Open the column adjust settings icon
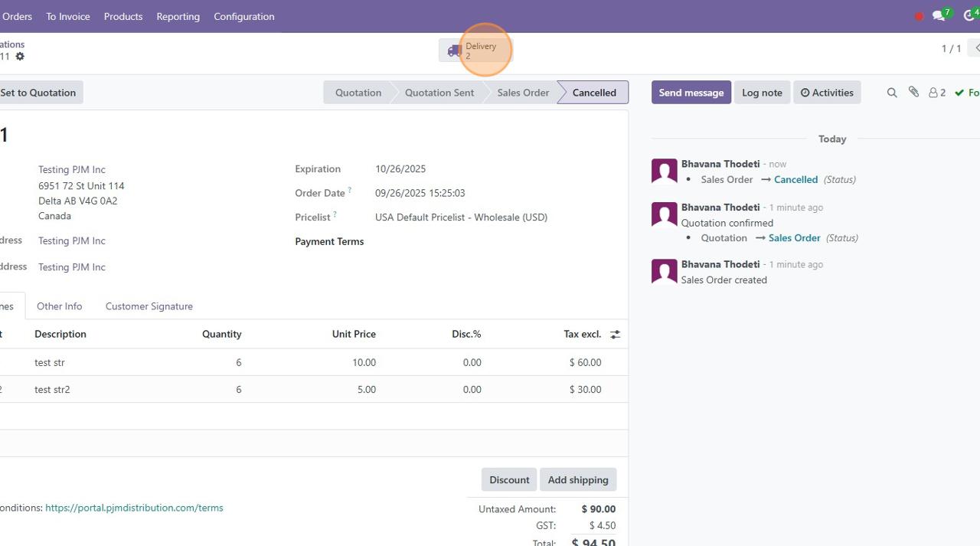 coord(615,335)
